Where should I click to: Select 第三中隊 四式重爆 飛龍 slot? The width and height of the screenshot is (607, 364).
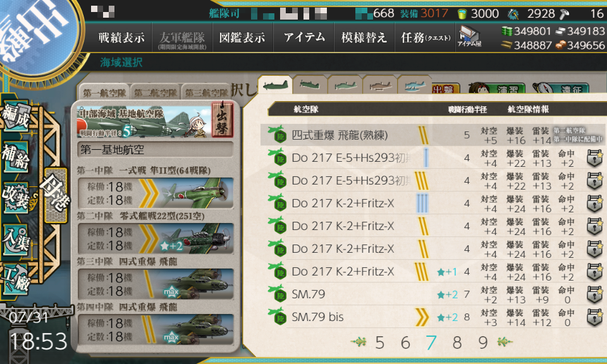pos(156,284)
